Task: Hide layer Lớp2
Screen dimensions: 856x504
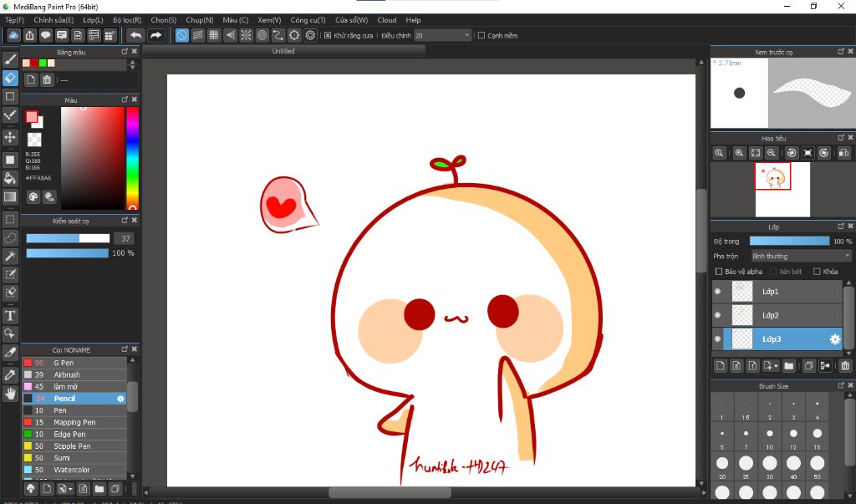Action: tap(717, 315)
